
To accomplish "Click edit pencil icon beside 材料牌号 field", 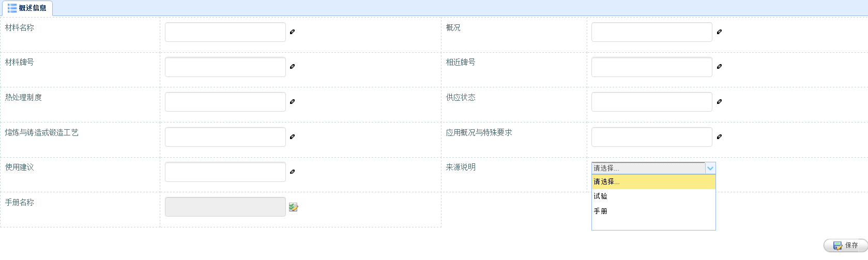I will pyautogui.click(x=292, y=67).
